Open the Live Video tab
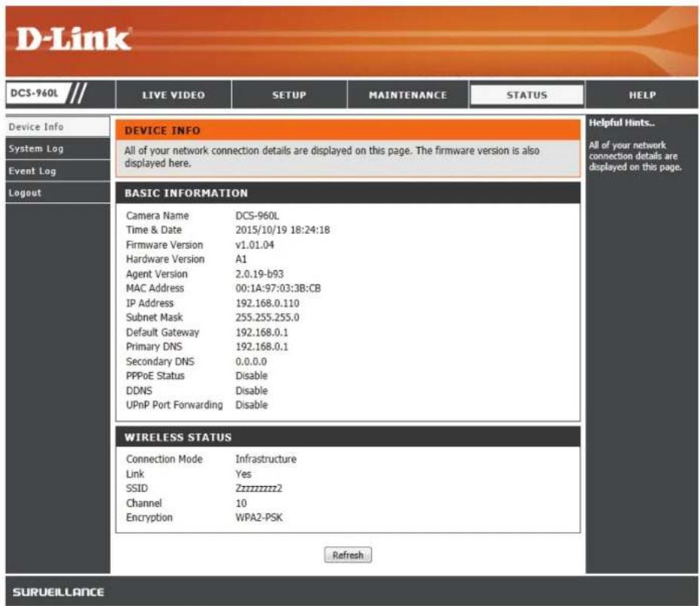Screen dimensions: 700x606 pyautogui.click(x=173, y=94)
